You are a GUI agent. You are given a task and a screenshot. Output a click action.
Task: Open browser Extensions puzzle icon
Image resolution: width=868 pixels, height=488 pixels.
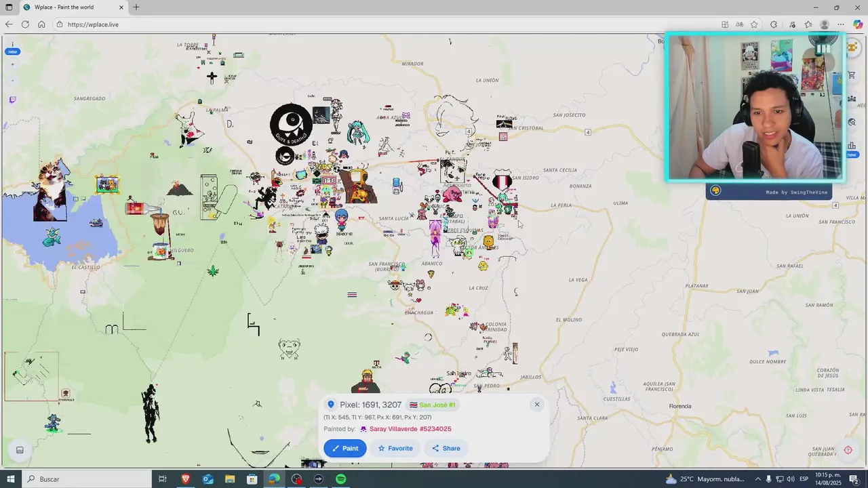774,24
